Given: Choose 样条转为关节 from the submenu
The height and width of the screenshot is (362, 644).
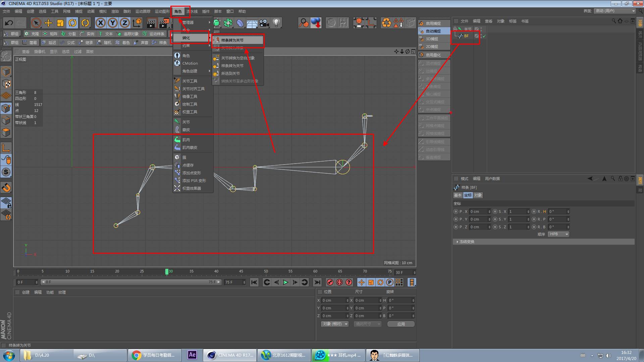Looking at the screenshot, I should point(232,40).
